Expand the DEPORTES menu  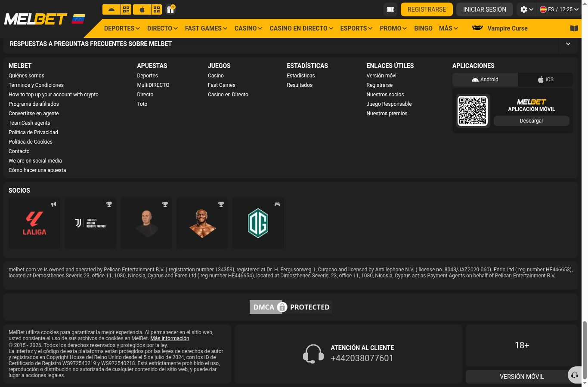122,28
